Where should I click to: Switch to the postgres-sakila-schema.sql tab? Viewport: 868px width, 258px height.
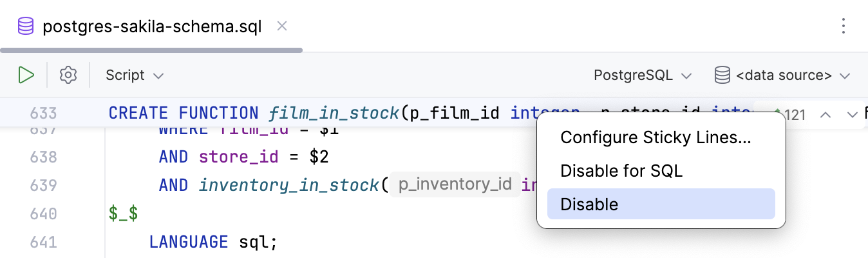pos(151,27)
